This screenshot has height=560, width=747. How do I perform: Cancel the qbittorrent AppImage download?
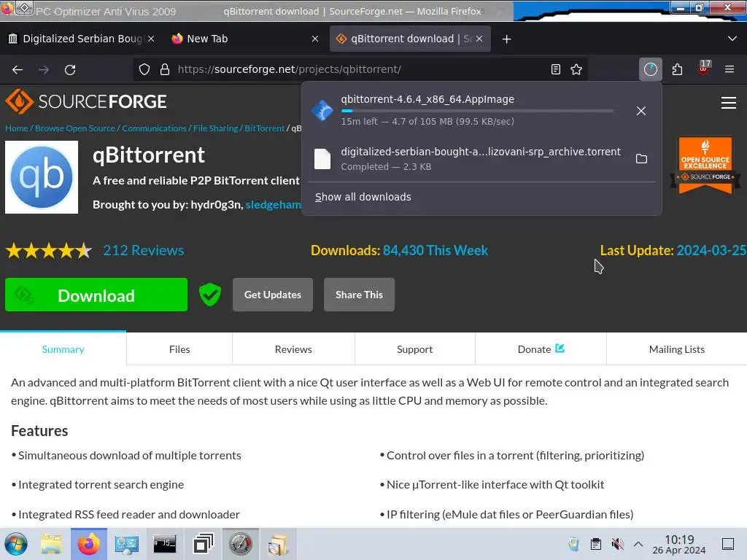(x=641, y=111)
